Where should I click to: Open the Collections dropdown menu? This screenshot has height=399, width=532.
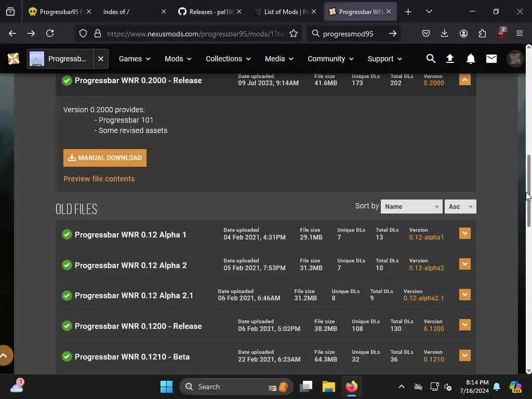[229, 59]
